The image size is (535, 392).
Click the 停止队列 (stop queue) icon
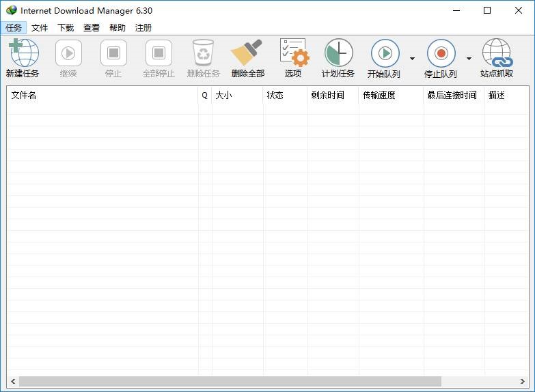click(x=441, y=53)
